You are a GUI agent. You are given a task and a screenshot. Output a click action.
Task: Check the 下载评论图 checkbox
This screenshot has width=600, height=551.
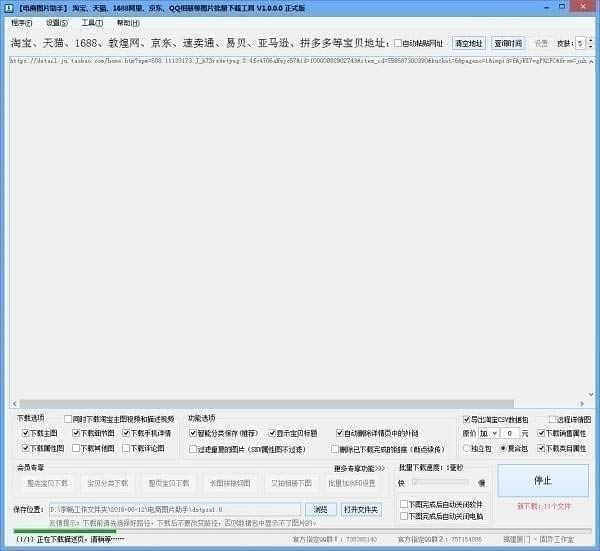coord(126,448)
